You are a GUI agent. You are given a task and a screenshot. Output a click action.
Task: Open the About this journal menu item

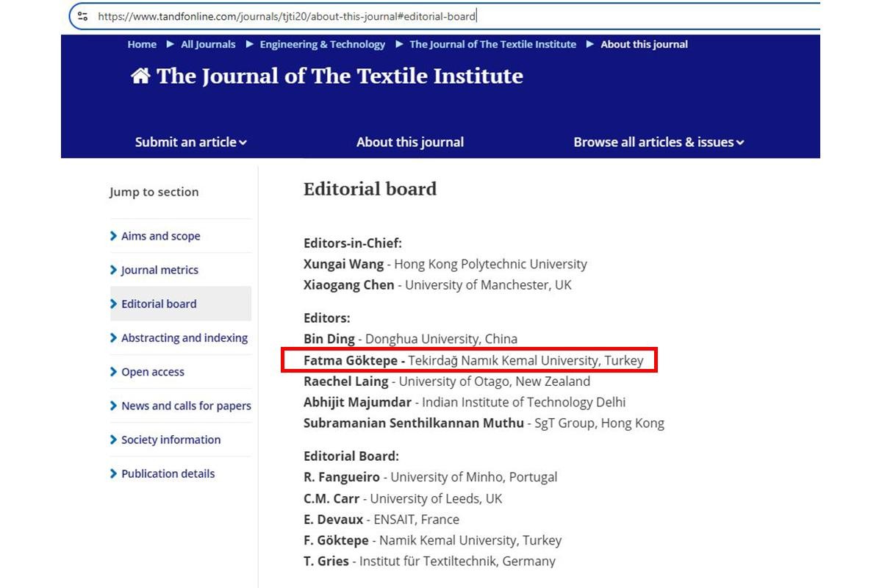tap(410, 142)
